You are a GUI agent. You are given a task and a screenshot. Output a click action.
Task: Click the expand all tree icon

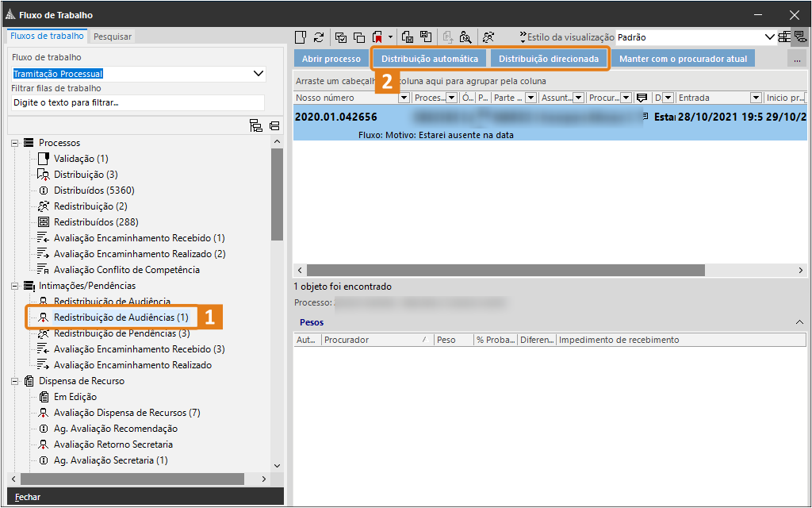tap(255, 125)
